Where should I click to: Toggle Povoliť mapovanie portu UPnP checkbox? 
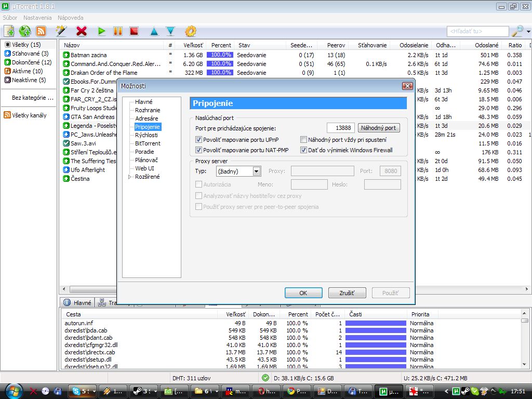click(199, 139)
